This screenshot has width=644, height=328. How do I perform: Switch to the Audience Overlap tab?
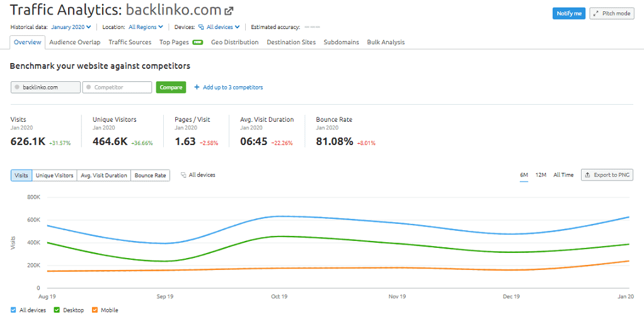coord(75,42)
